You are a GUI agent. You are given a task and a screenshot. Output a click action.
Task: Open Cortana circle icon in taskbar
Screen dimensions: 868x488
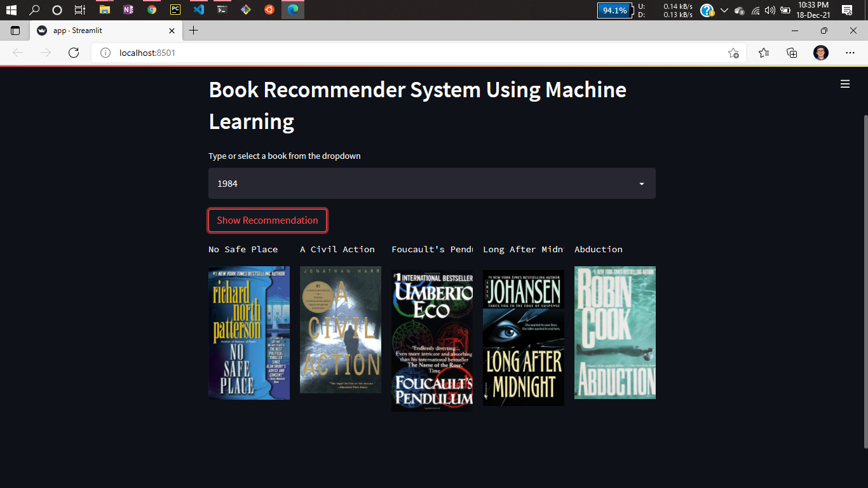[x=57, y=10]
